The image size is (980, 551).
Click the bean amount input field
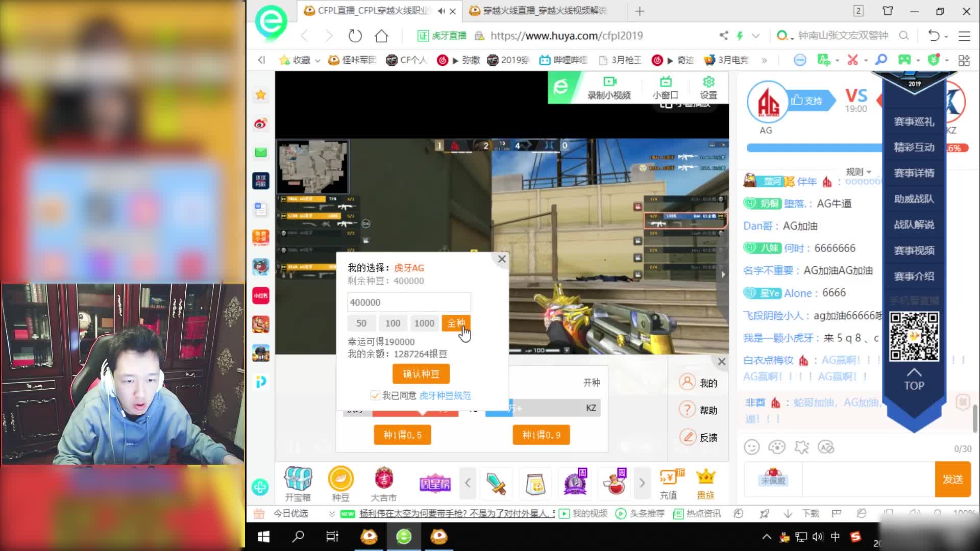(x=409, y=302)
